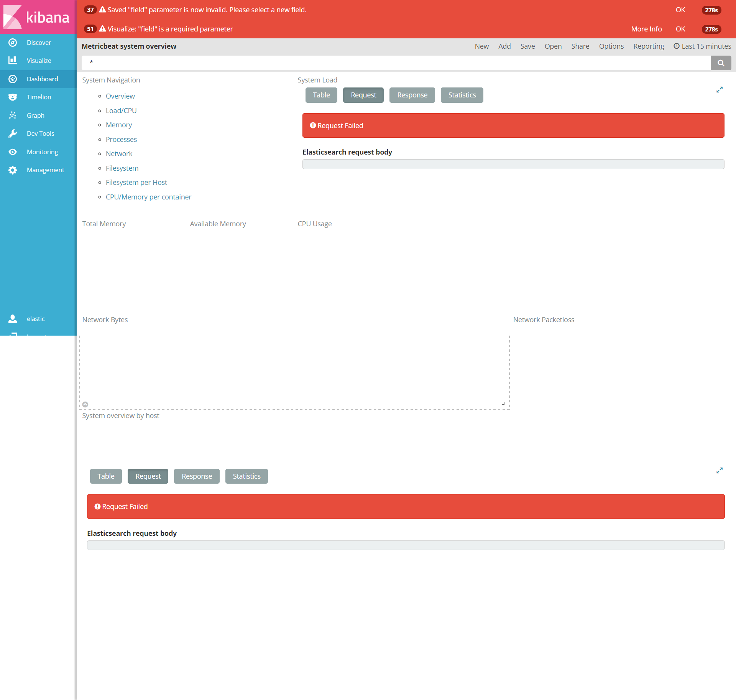The height and width of the screenshot is (700, 736).
Task: Open Graph via its sidebar icon
Action: point(13,115)
